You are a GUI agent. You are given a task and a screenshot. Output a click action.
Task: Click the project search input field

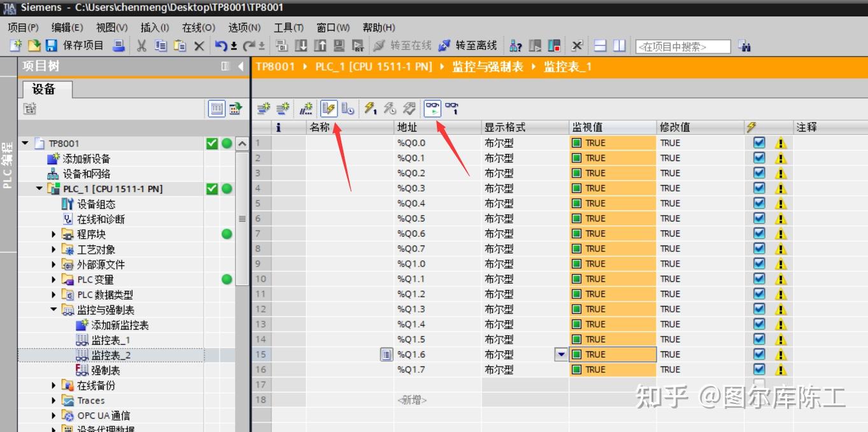click(x=683, y=46)
